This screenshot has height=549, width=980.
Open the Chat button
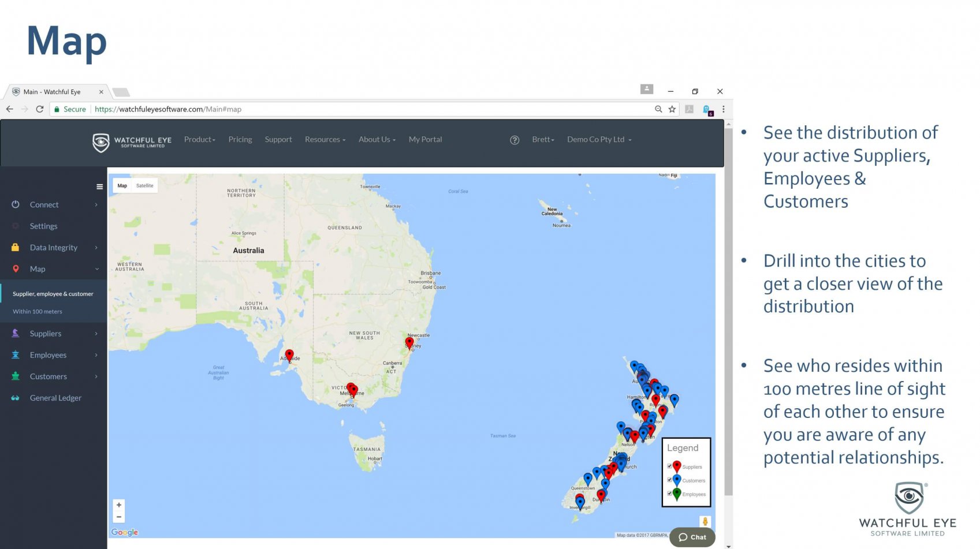pyautogui.click(x=692, y=537)
